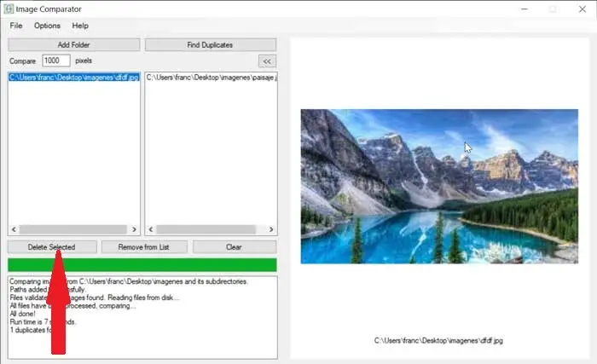Click right list scroll-left arrow
597x364 pixels.
(151, 229)
